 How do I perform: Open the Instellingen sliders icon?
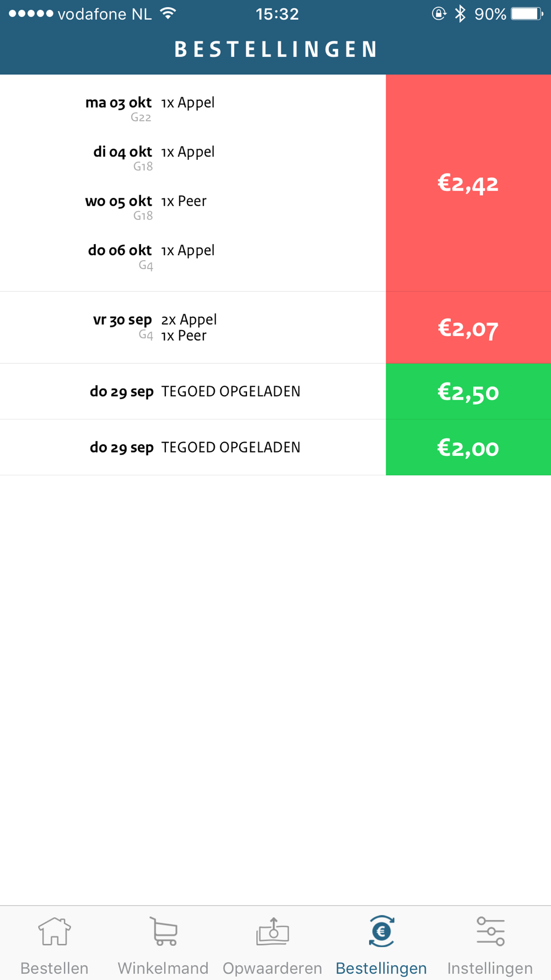coord(490,931)
